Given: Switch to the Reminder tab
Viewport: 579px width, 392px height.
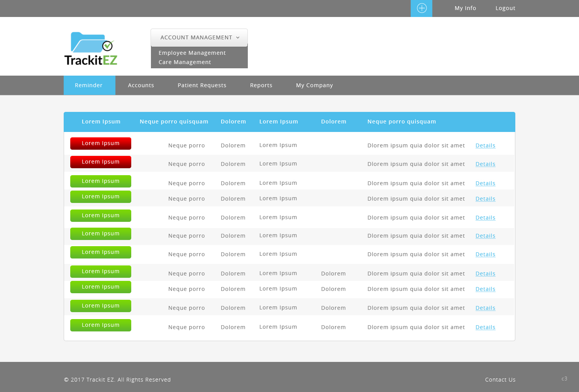Looking at the screenshot, I should [x=89, y=85].
